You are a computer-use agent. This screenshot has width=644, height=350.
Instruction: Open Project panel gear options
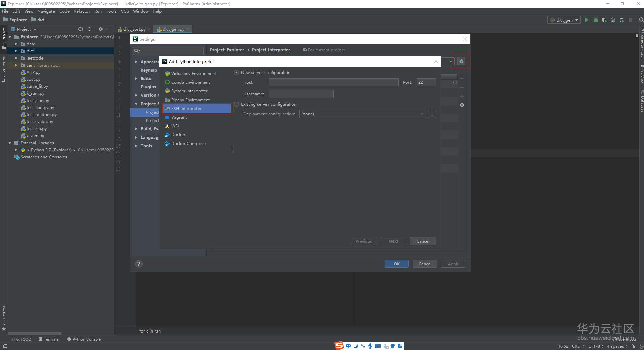point(100,29)
